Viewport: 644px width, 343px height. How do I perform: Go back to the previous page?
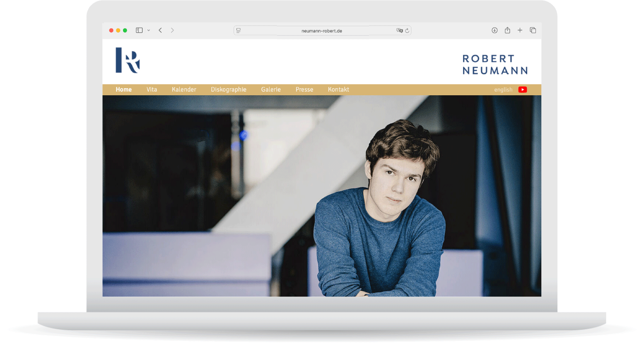[160, 30]
